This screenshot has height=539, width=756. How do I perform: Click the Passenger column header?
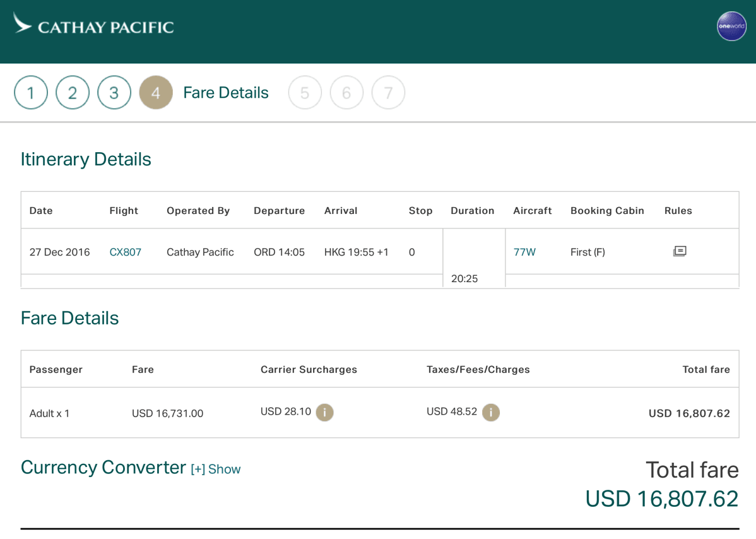56,369
